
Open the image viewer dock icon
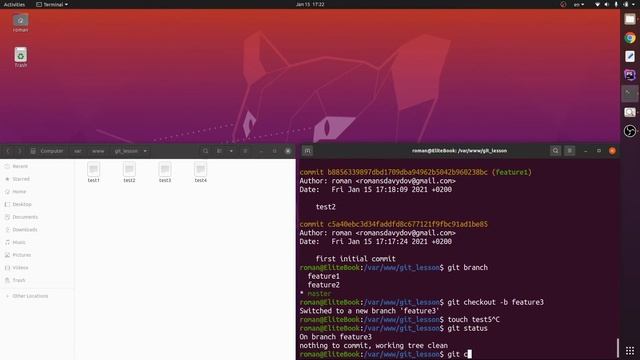[630, 112]
